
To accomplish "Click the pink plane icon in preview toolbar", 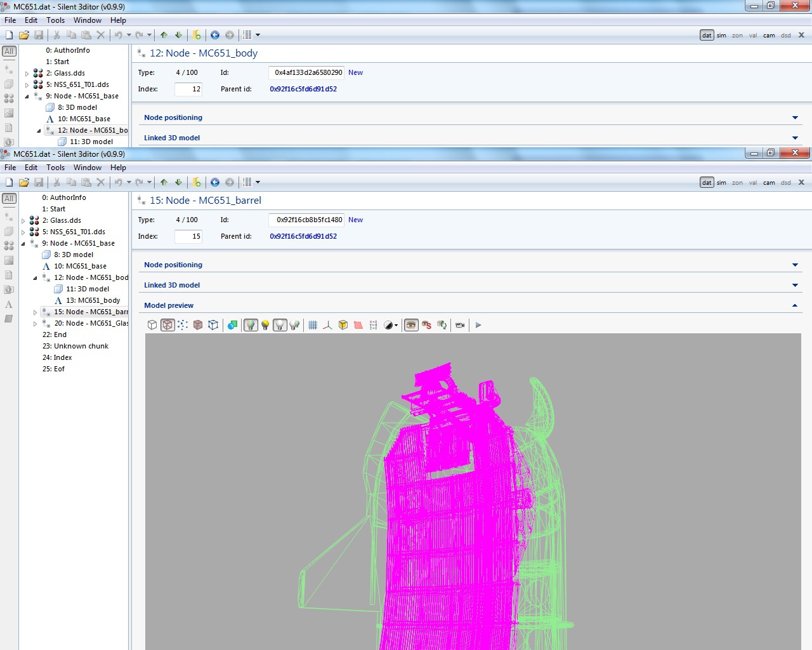I will click(x=358, y=325).
